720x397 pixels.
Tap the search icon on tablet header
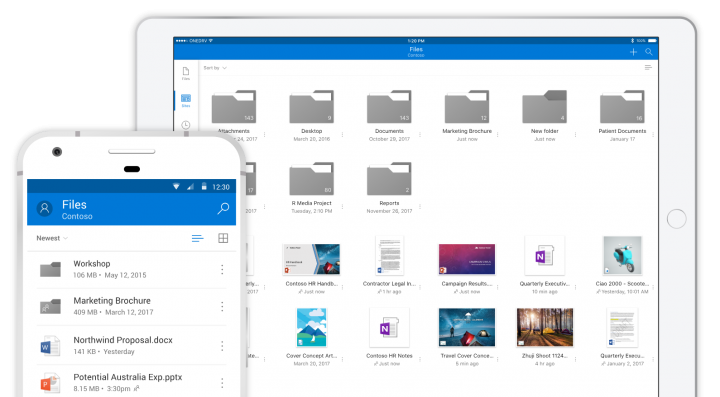649,52
